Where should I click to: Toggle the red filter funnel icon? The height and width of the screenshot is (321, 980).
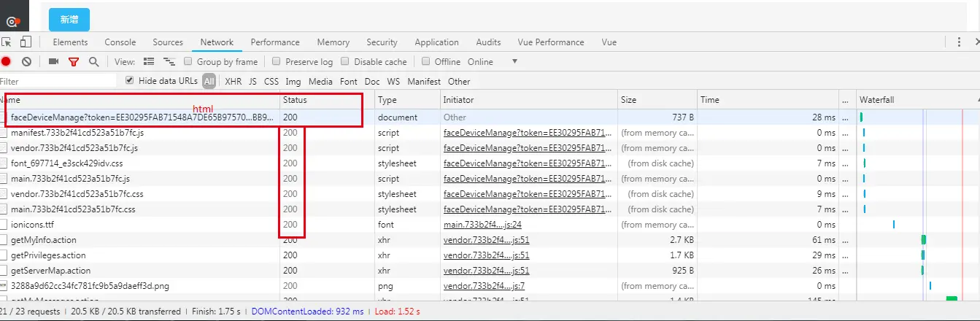point(73,62)
